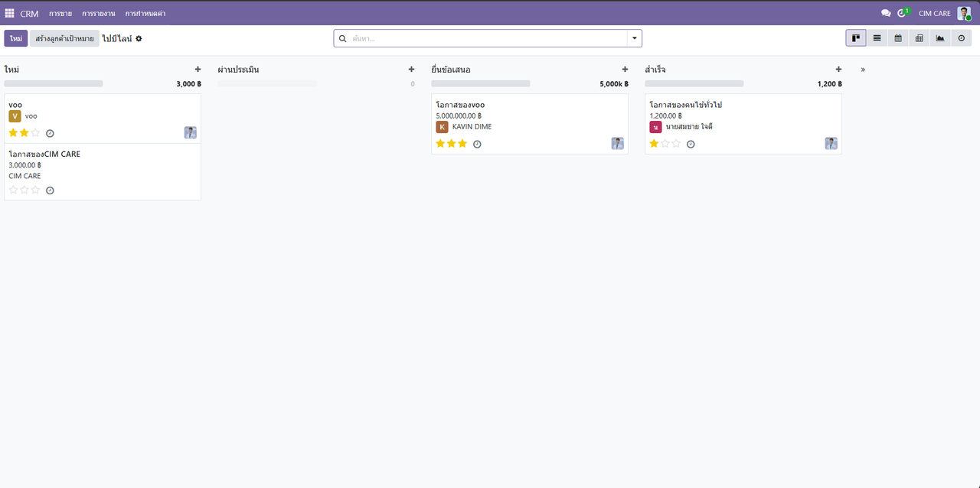Switch to Pivot table view
This screenshot has width=980, height=488.
pyautogui.click(x=919, y=38)
